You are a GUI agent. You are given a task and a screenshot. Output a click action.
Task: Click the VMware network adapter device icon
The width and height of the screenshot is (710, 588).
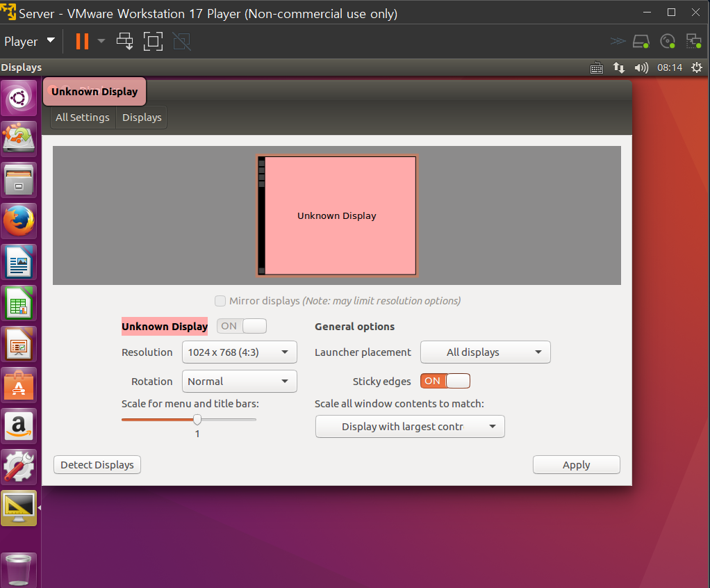coord(693,41)
